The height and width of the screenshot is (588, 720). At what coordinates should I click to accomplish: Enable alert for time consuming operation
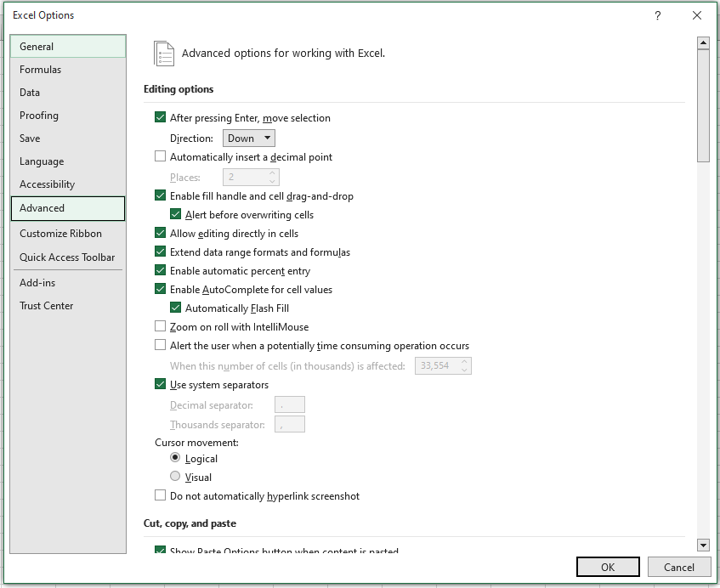coord(161,345)
